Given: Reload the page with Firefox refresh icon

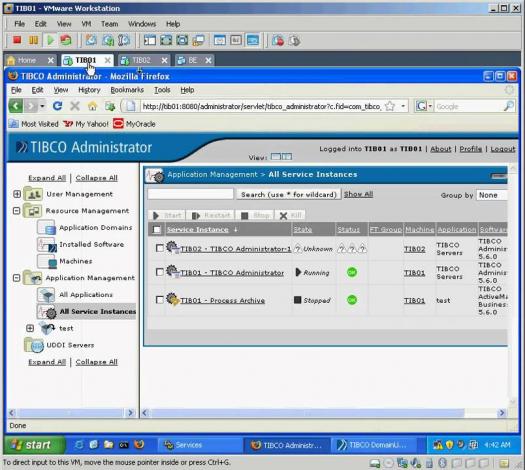Looking at the screenshot, I should pyautogui.click(x=58, y=106).
